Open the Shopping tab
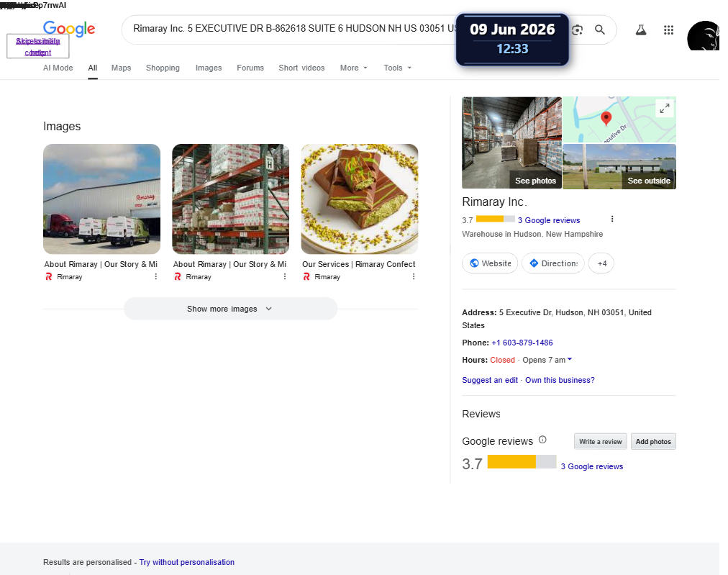 (163, 68)
